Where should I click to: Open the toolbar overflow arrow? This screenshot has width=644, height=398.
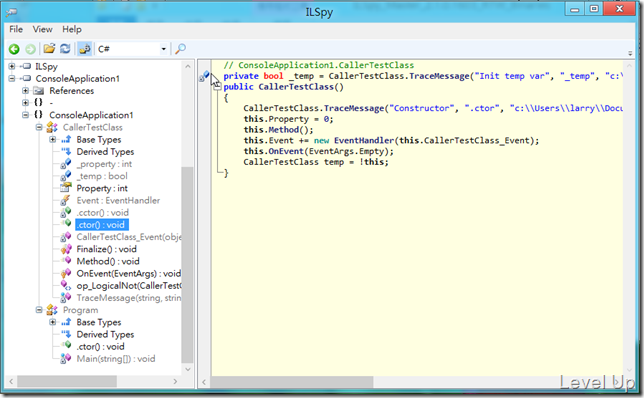click(630, 53)
